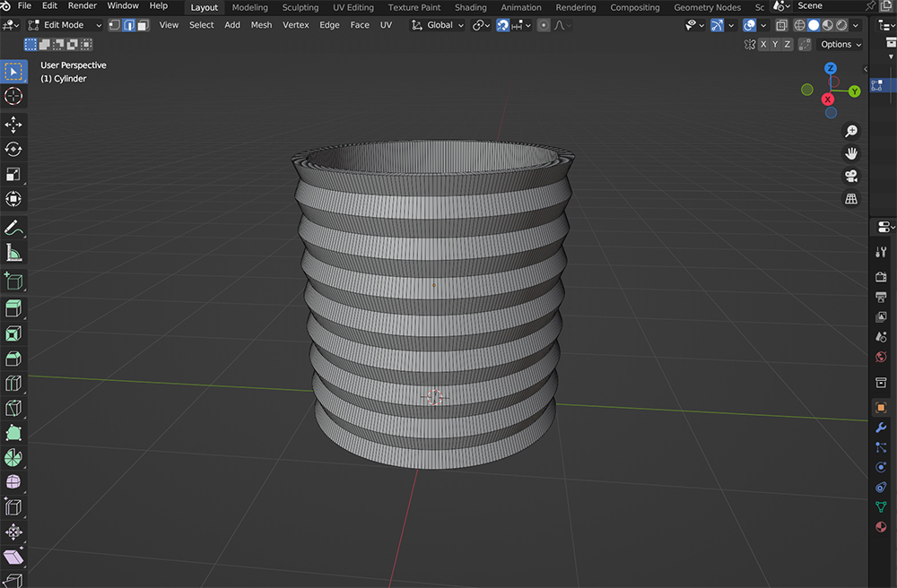Image resolution: width=897 pixels, height=588 pixels.
Task: Select the Inset Faces tool
Action: pos(13,333)
